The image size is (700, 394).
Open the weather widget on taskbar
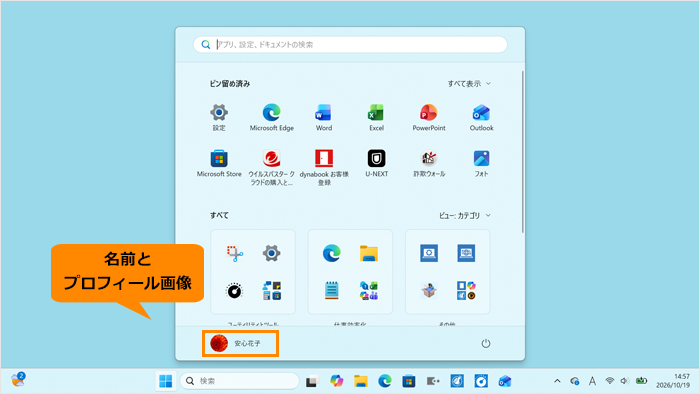point(18,380)
